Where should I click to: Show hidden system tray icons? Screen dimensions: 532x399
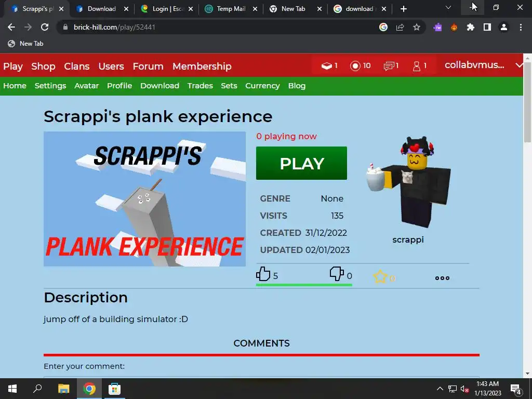(x=440, y=389)
